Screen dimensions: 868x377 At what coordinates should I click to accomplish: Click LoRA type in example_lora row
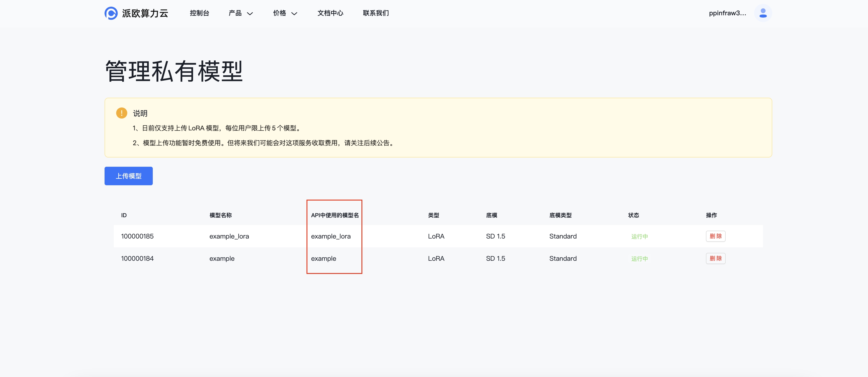436,236
